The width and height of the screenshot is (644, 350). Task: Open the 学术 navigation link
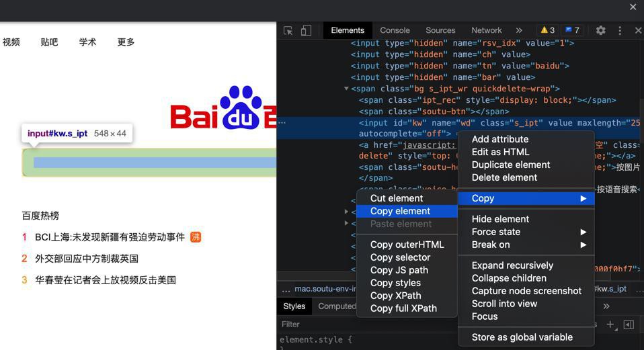coord(87,42)
